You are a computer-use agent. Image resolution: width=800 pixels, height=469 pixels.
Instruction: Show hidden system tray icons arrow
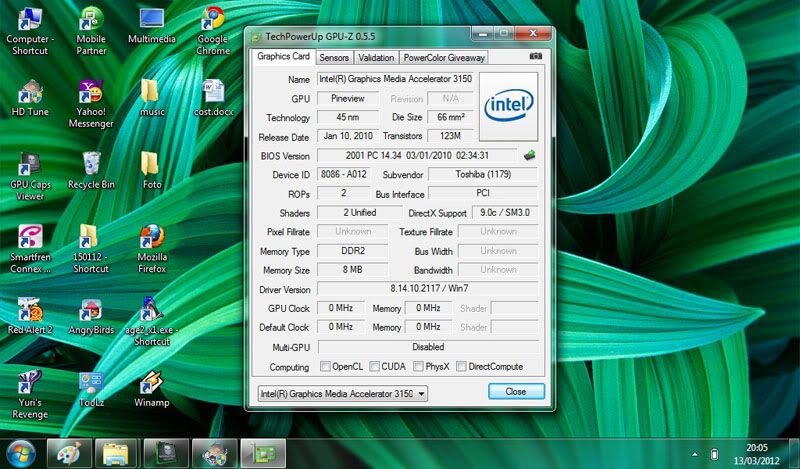694,454
